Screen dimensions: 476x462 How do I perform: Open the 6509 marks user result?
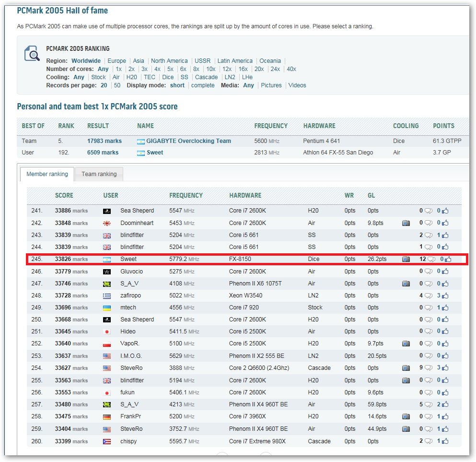(x=103, y=153)
